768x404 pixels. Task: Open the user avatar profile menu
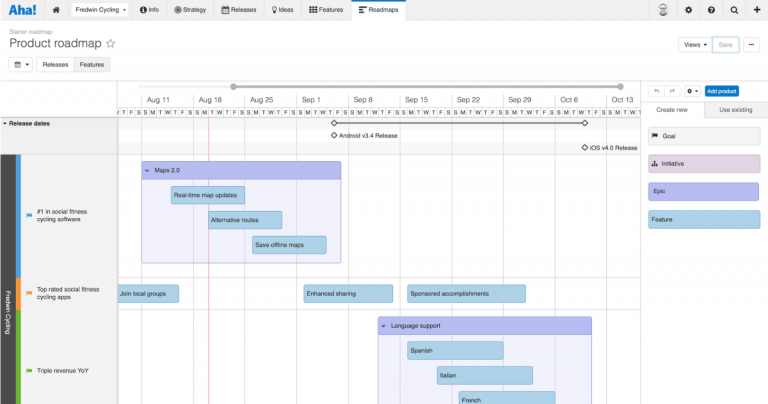click(662, 10)
